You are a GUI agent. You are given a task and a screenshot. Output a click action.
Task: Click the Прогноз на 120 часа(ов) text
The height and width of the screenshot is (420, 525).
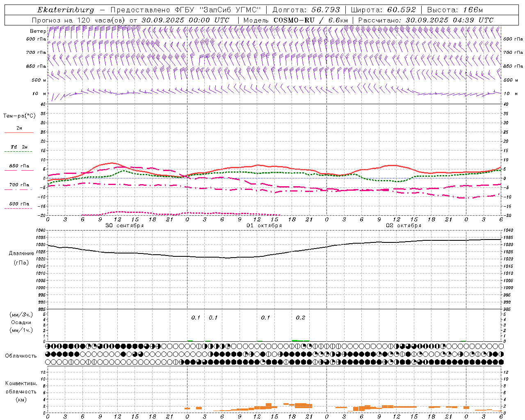pos(79,20)
